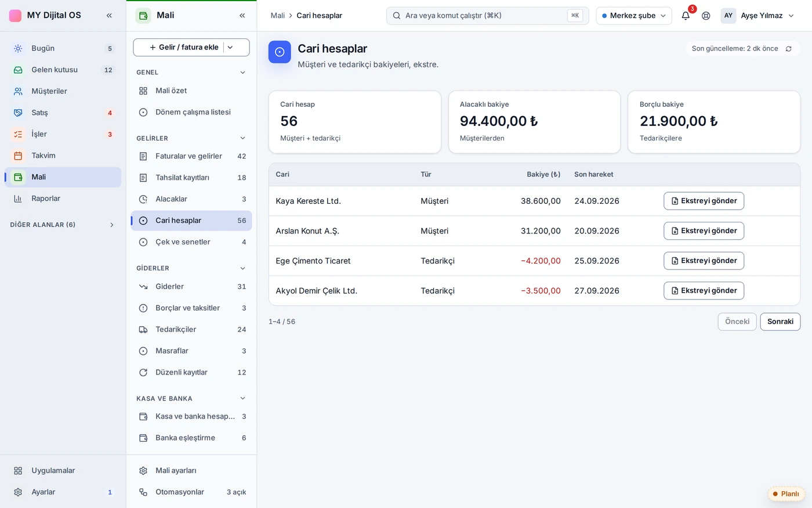
Task: Collapse the GİDERLER section
Action: pos(242,268)
